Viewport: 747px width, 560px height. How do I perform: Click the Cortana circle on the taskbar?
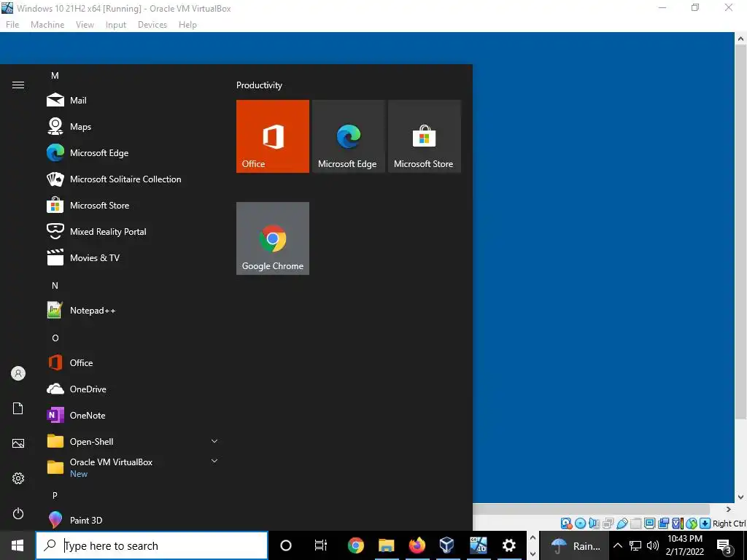[286, 545]
